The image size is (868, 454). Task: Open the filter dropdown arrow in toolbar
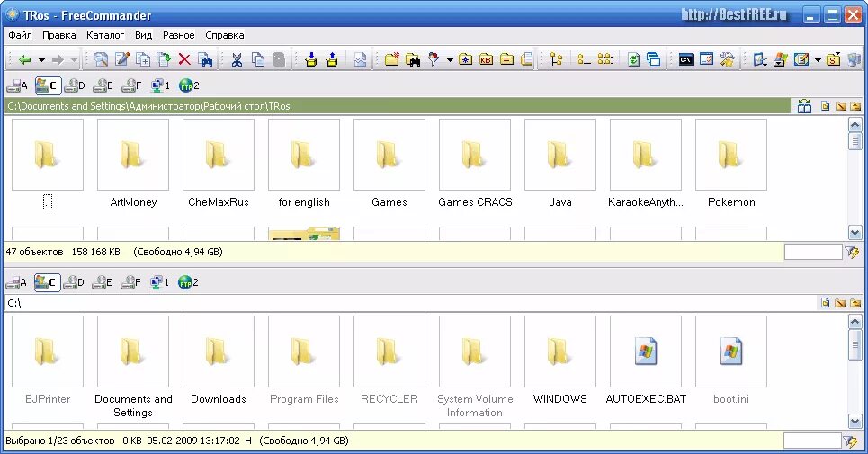pos(450,59)
